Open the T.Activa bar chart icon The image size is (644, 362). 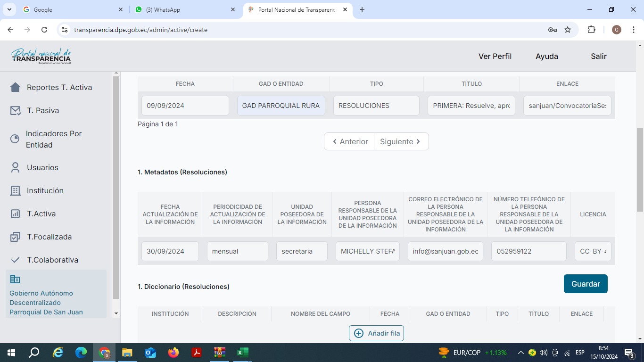coord(16,214)
